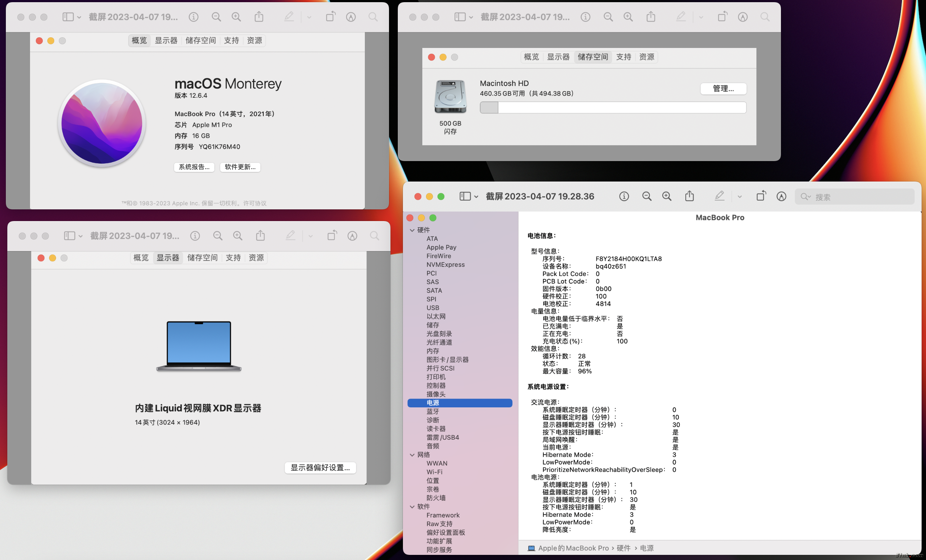Select the 储存空间 tab in the Macintosh HD window

point(593,57)
